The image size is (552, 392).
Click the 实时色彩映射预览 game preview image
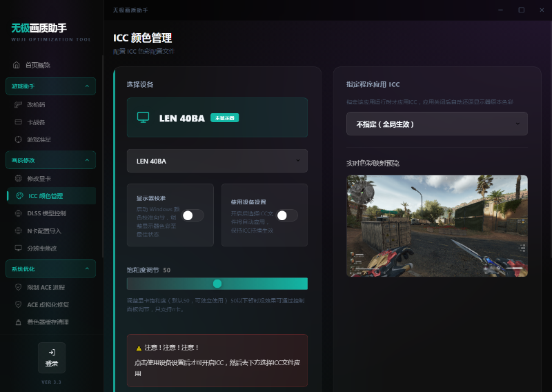pos(437,226)
